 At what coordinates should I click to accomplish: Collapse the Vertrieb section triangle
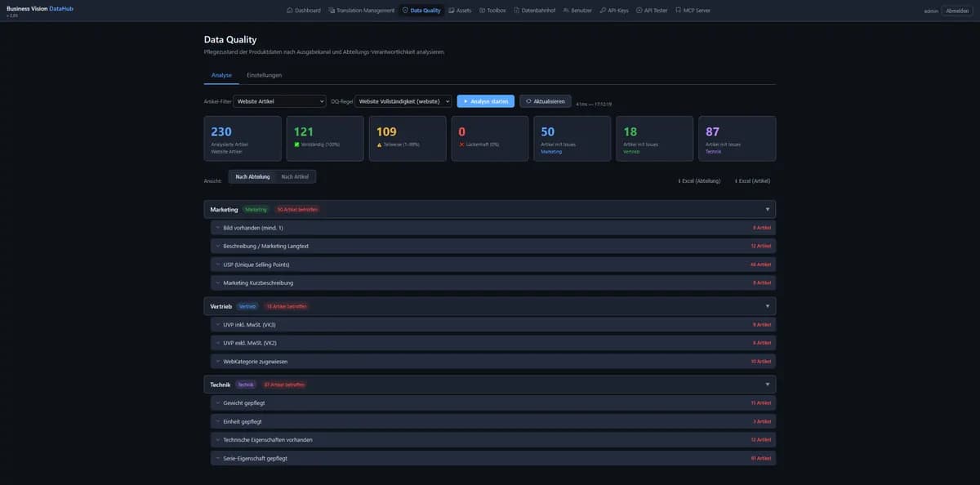tap(768, 306)
